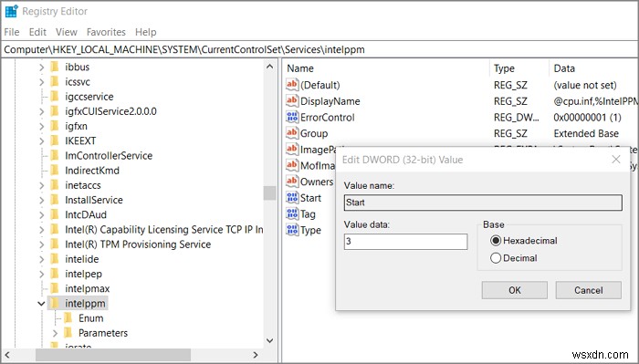Select the Group string value icon

[x=292, y=132]
